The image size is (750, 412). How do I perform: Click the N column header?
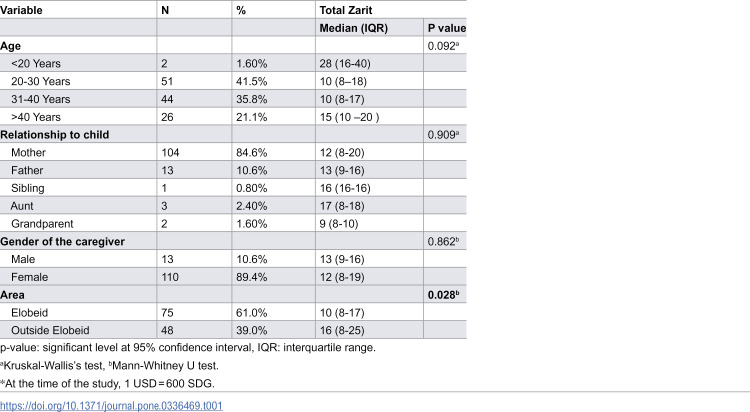point(165,10)
